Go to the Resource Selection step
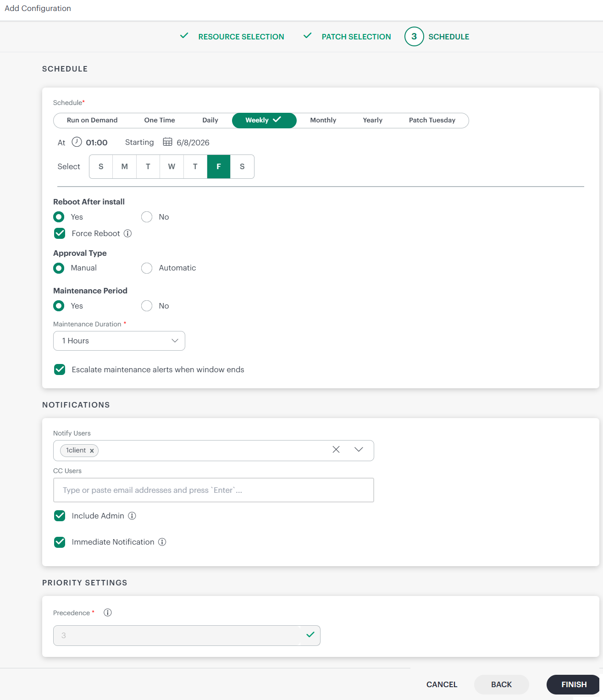 pyautogui.click(x=241, y=37)
